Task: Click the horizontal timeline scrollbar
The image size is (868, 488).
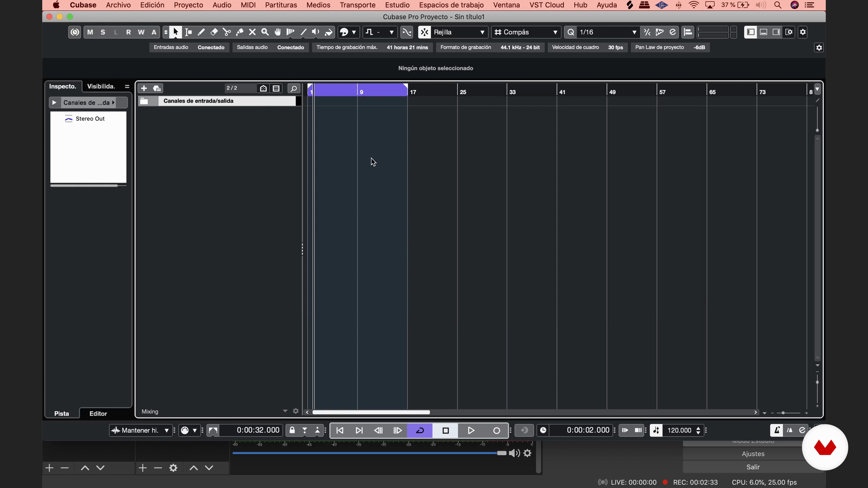Action: point(371,412)
